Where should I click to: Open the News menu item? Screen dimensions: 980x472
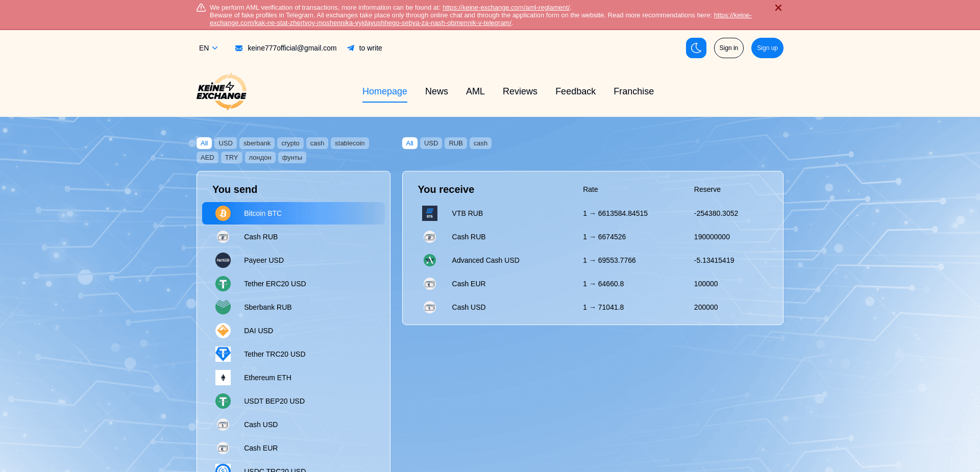[436, 91]
